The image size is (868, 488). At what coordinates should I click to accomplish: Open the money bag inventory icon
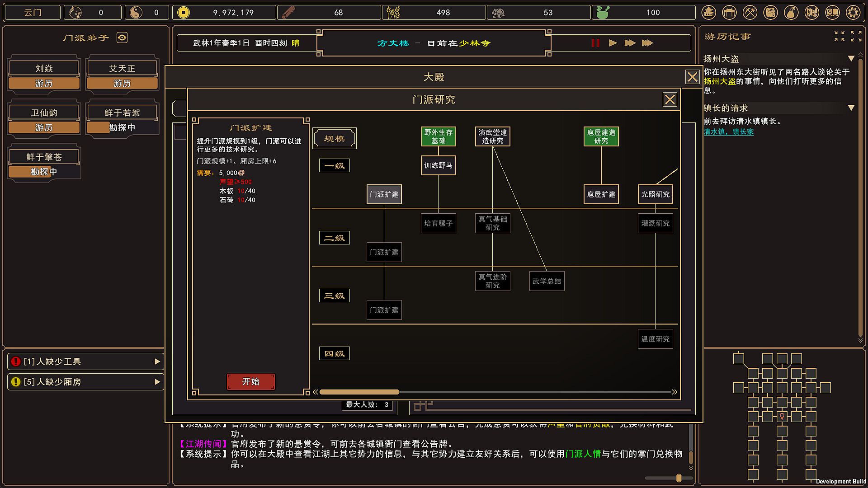(x=791, y=13)
